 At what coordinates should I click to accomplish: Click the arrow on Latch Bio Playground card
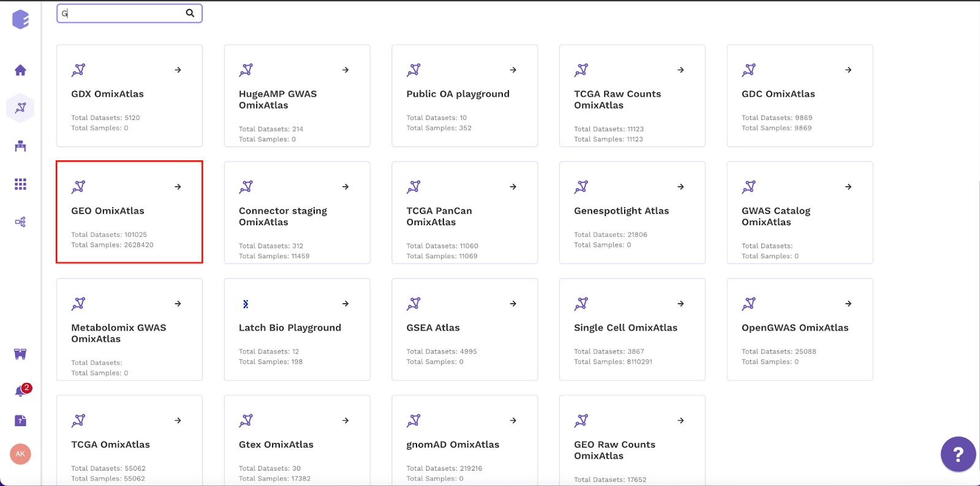click(345, 304)
